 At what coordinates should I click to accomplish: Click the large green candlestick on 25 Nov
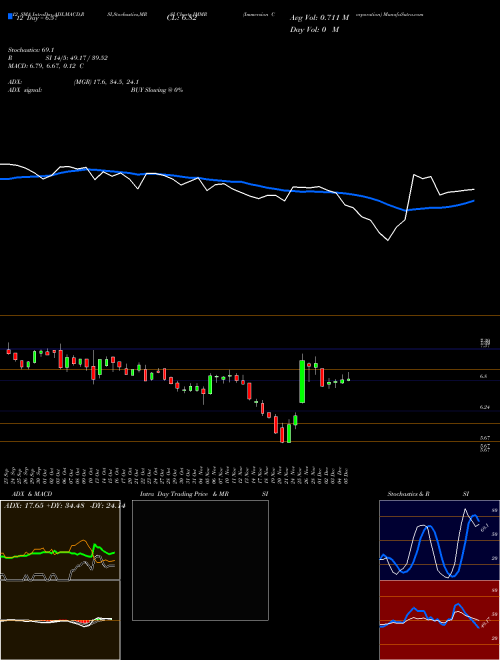[x=302, y=381]
